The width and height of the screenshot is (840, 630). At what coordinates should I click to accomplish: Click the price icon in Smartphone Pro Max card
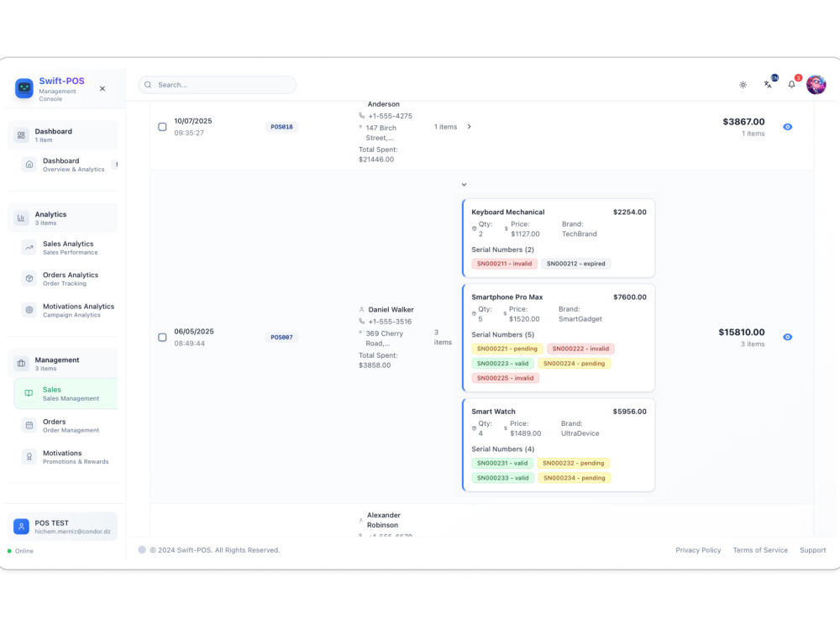tap(505, 313)
